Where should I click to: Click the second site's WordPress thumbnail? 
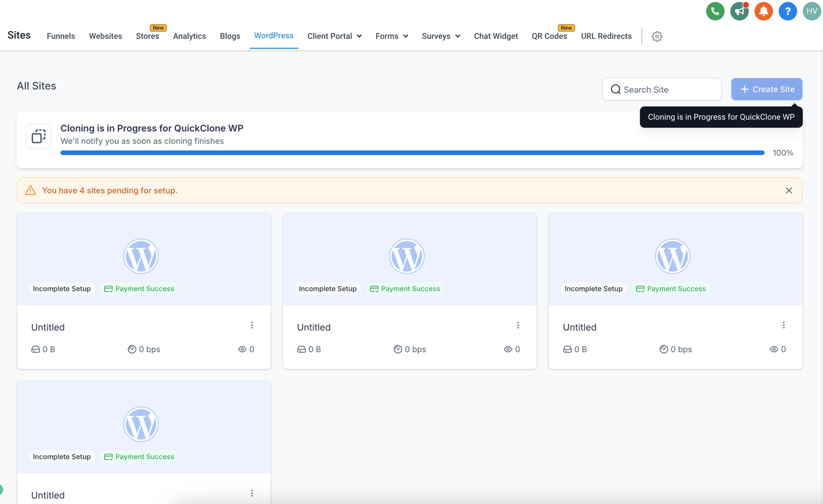tap(407, 257)
